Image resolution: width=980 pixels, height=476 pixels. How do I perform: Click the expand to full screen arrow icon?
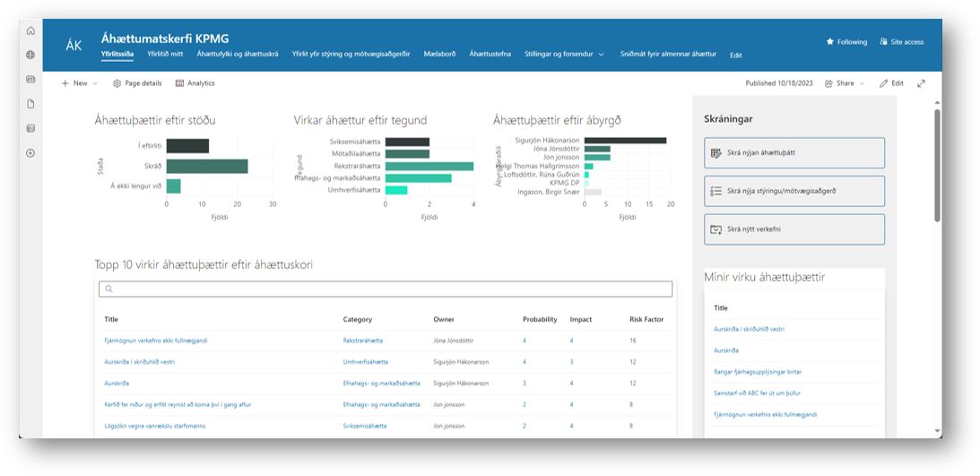[x=921, y=83]
